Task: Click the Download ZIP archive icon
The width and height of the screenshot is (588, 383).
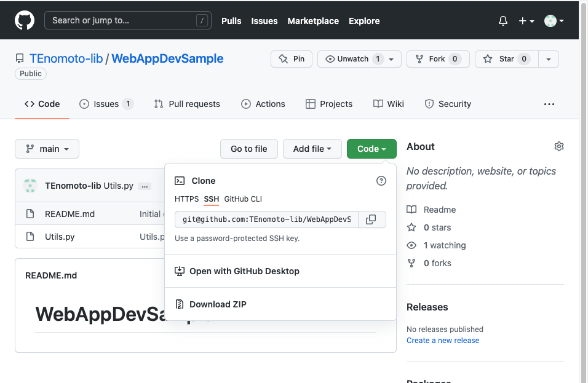Action: (x=180, y=304)
